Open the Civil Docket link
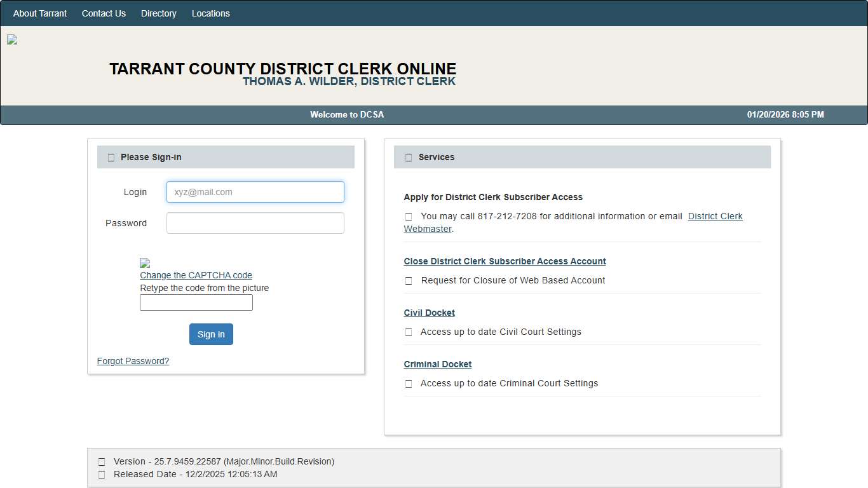 [430, 313]
